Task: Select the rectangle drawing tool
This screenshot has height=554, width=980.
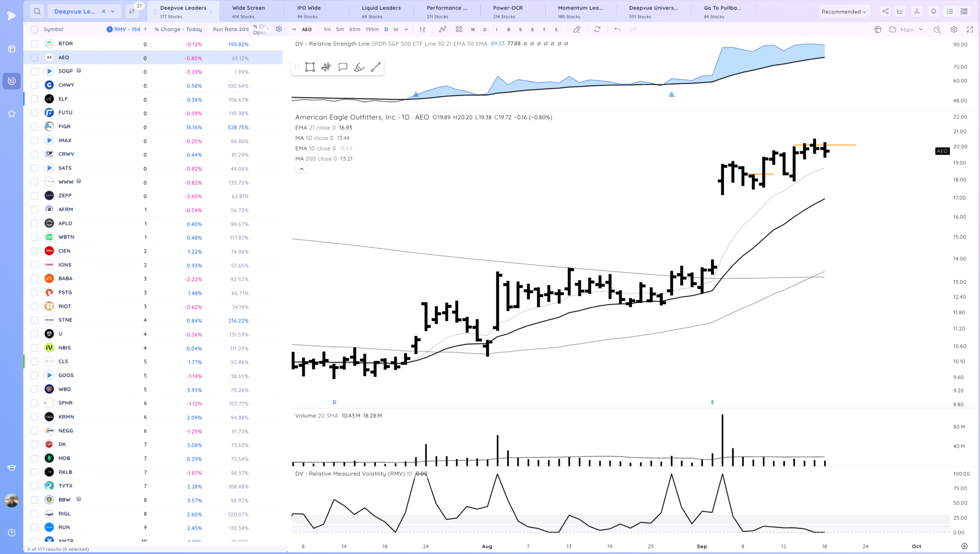Action: tap(310, 67)
